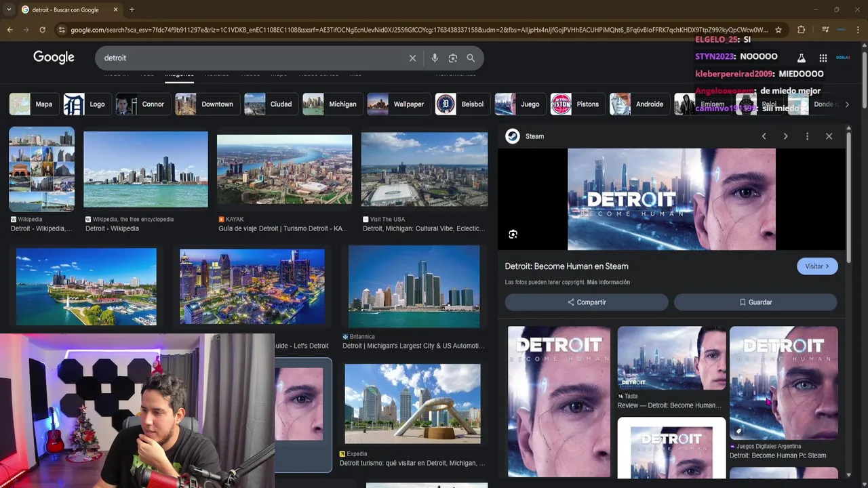This screenshot has width=868, height=488.
Task: Open Visit The USA Detroit stadium image
Action: (425, 169)
